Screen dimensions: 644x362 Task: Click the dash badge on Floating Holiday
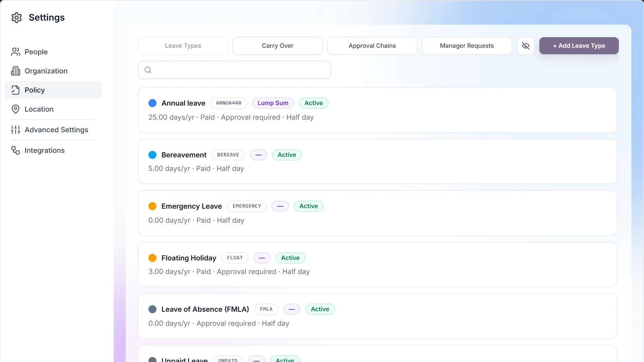262,258
